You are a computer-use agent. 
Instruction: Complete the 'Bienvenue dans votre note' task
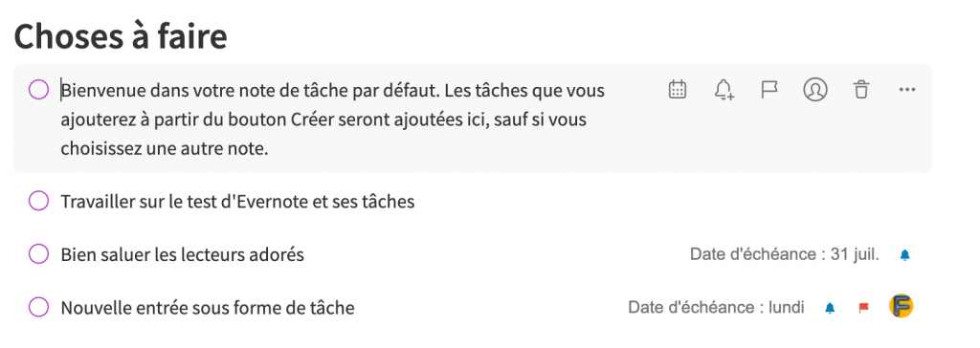tap(38, 90)
